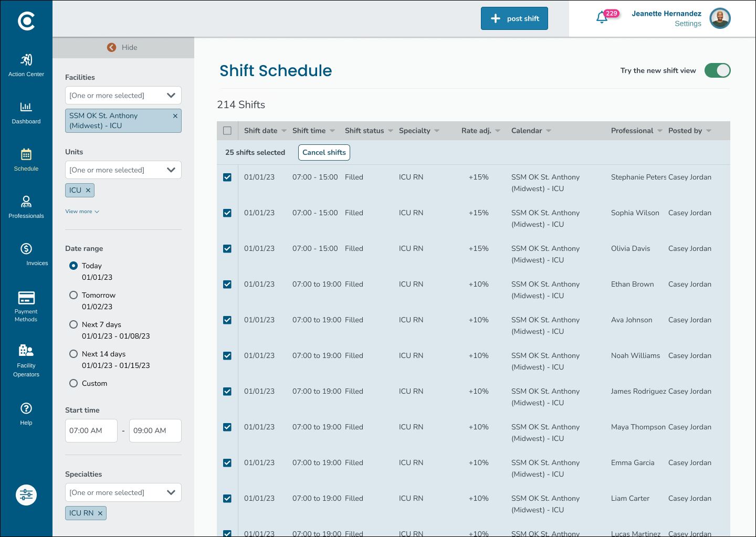Uncheck the James Rodriguez shift row
Screen dimensions: 756x537
(x=227, y=392)
